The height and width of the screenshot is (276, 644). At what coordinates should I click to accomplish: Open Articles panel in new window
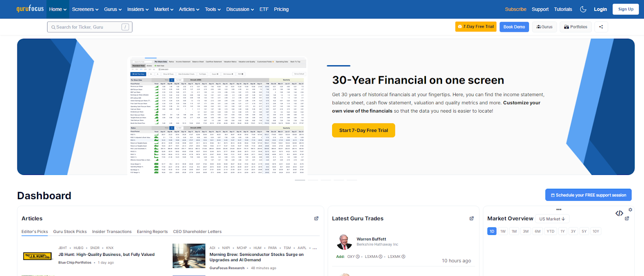click(316, 218)
